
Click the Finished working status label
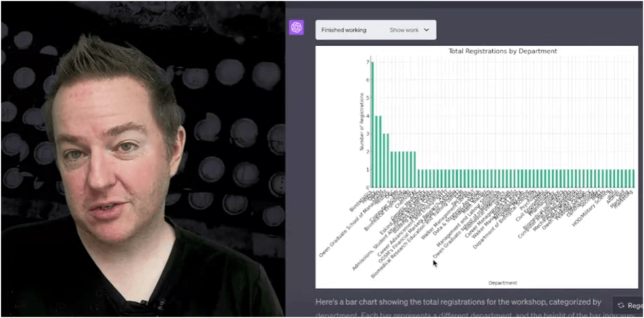pyautogui.click(x=344, y=30)
